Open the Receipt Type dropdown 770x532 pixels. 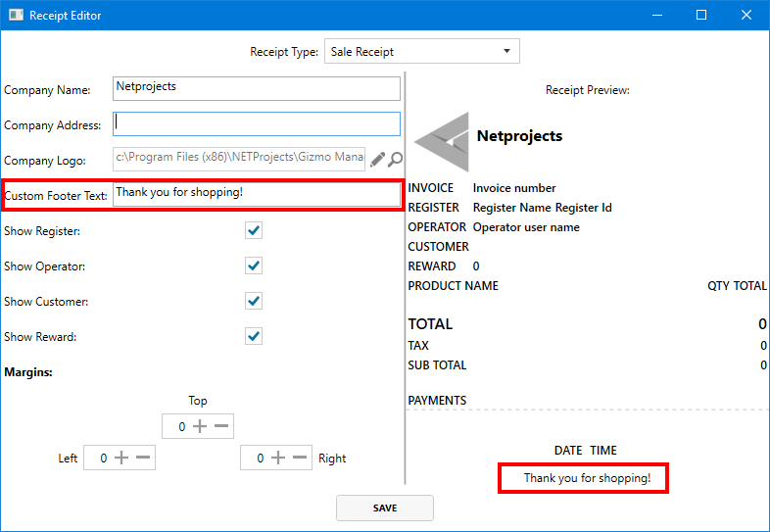tap(422, 51)
